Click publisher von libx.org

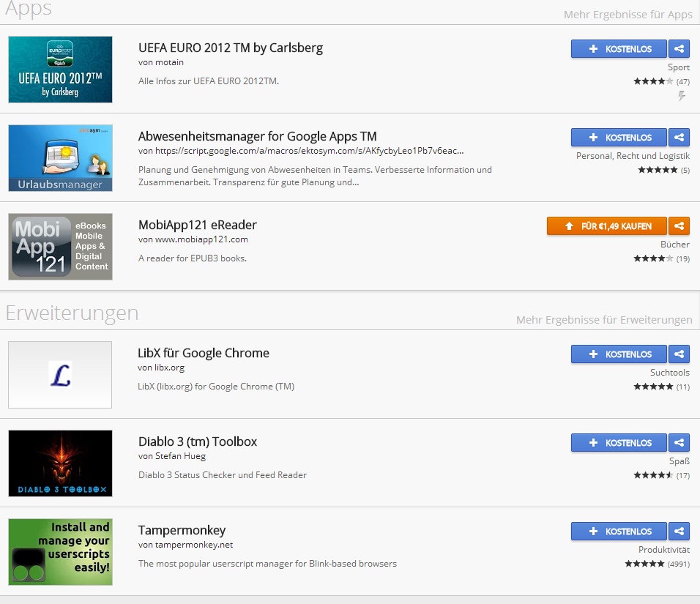[x=160, y=368]
